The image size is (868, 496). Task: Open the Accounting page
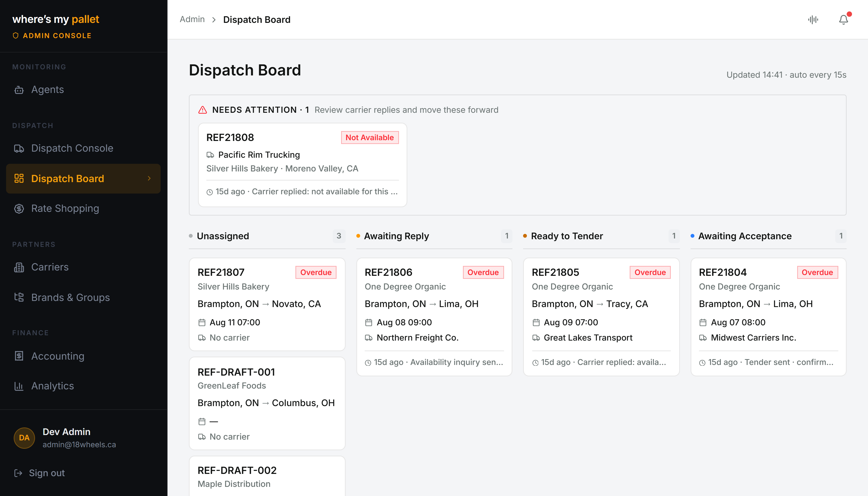pos(84,356)
